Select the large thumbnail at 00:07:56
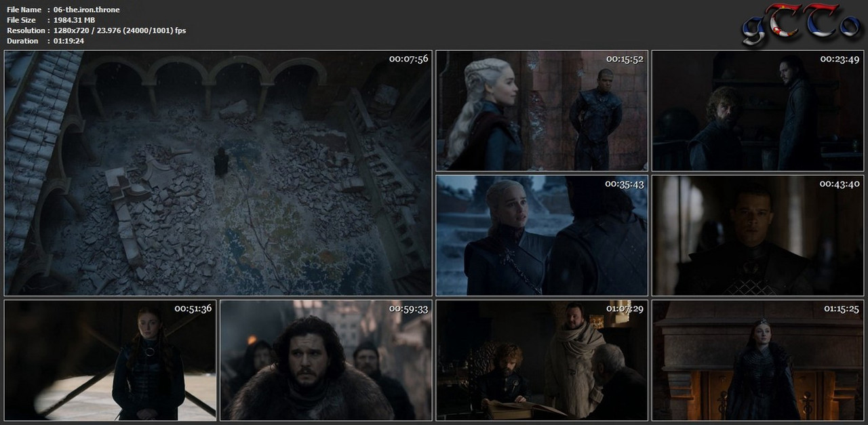This screenshot has height=425, width=868. [x=218, y=173]
